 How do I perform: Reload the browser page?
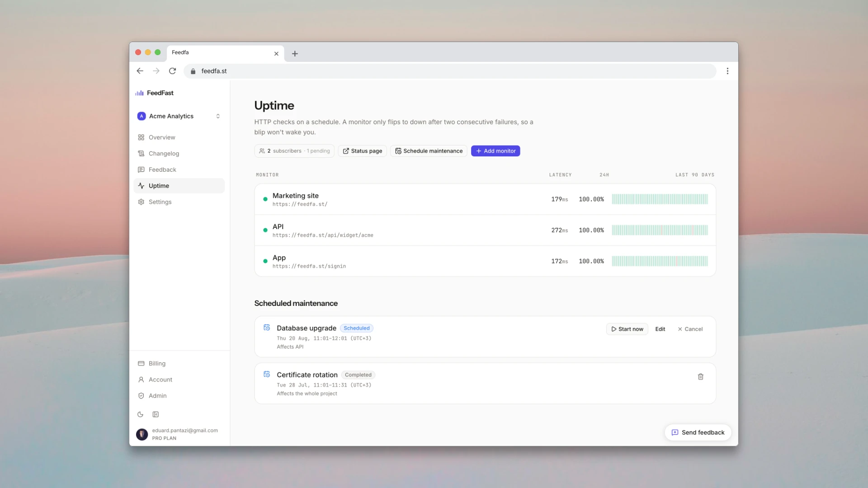[x=173, y=71]
